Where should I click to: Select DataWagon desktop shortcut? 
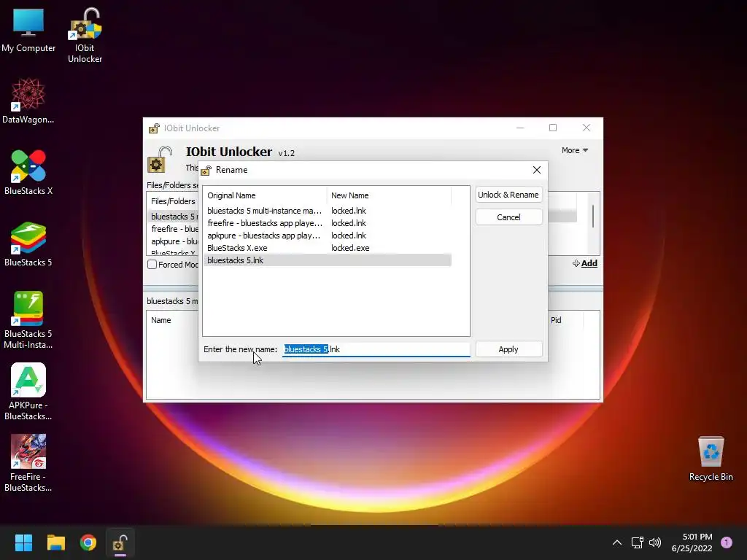(x=28, y=101)
